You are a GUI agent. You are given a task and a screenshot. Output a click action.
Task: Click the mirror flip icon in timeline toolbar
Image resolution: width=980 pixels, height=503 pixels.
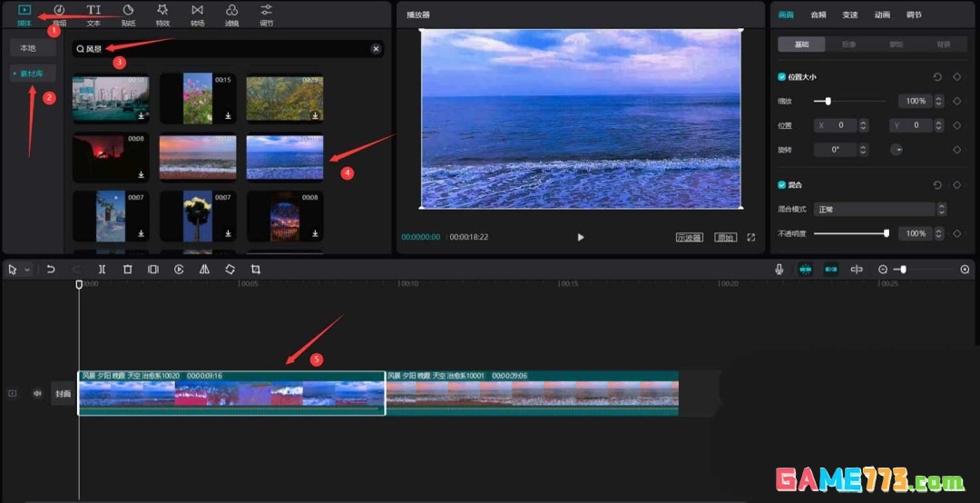[x=204, y=270]
